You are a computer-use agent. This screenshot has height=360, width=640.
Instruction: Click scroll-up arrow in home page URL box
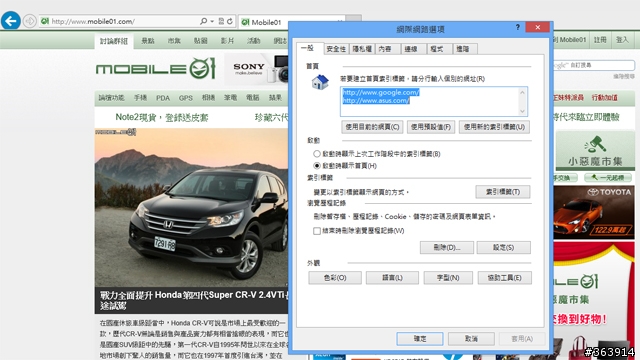tap(522, 93)
